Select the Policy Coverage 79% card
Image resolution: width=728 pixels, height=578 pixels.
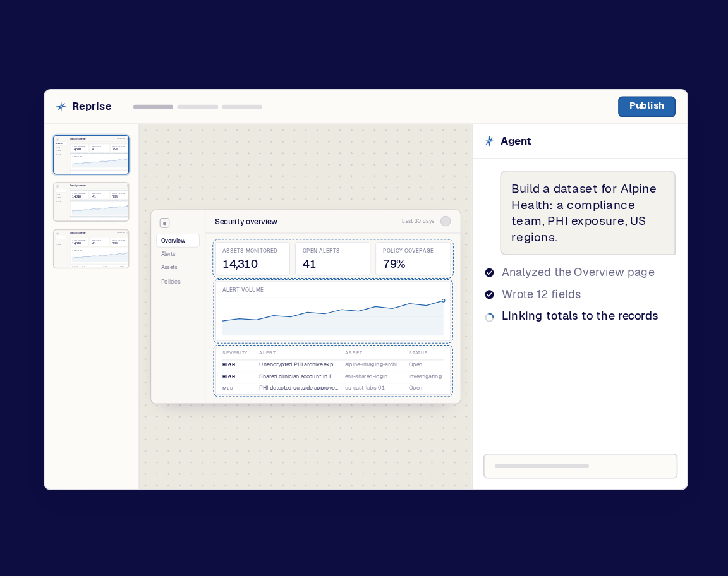tap(413, 258)
